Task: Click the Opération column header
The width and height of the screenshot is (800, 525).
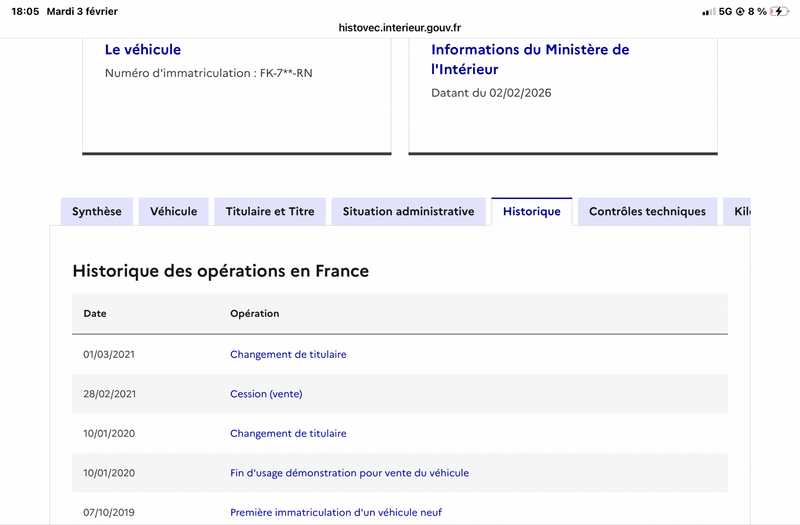Action: (254, 313)
